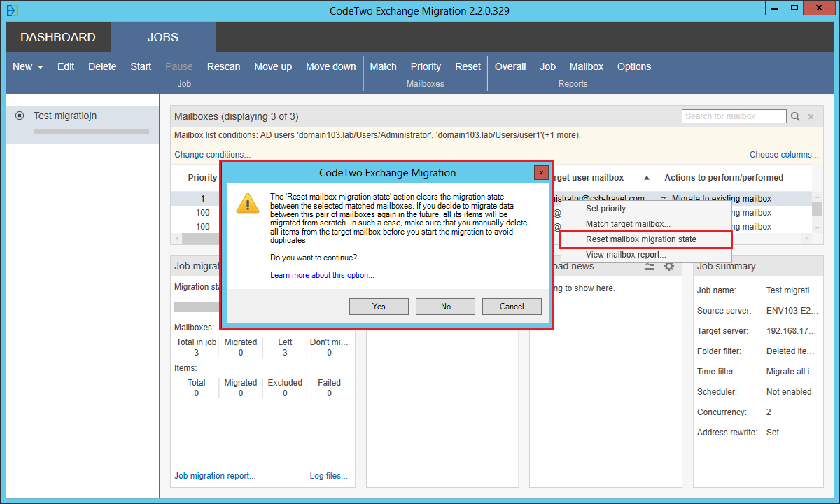
Task: Click the CodeTwo logo in the title bar
Action: tap(11, 10)
